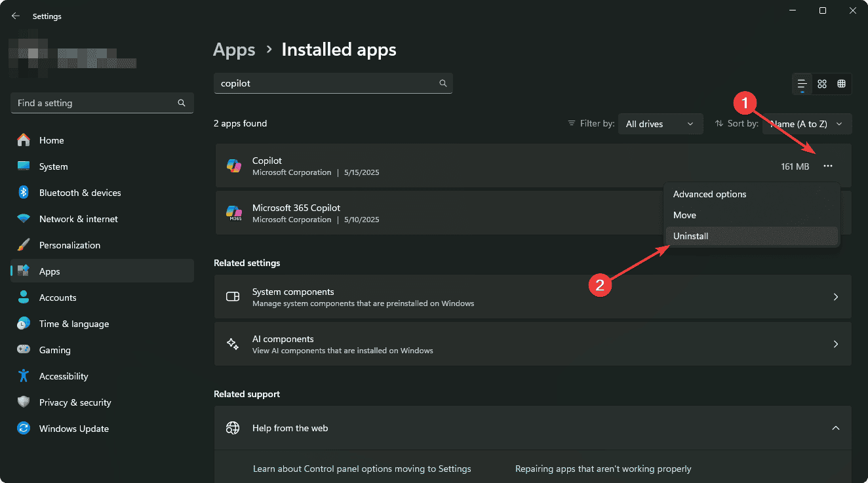Click the search magnifier in the apps search box
The width and height of the screenshot is (868, 483).
coord(443,83)
